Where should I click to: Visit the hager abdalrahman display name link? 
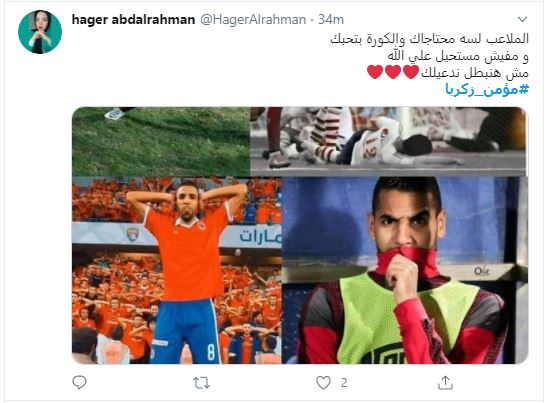coord(133,20)
